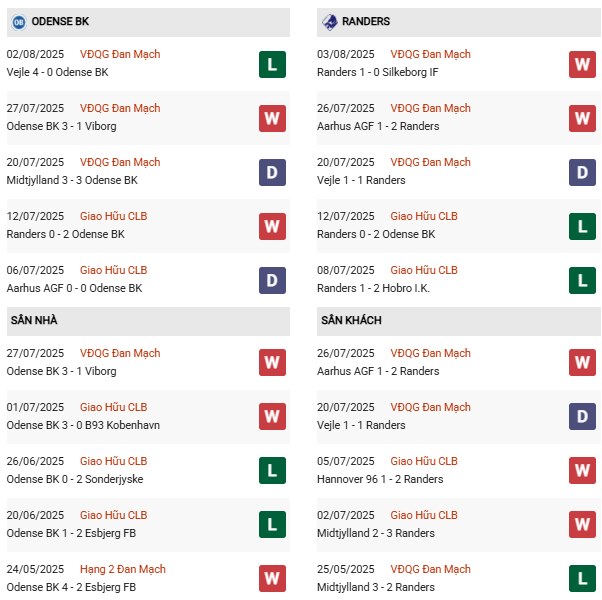Click the W badge for Hannover 96 1-2 Randers
This screenshot has width=602, height=600.
[582, 471]
